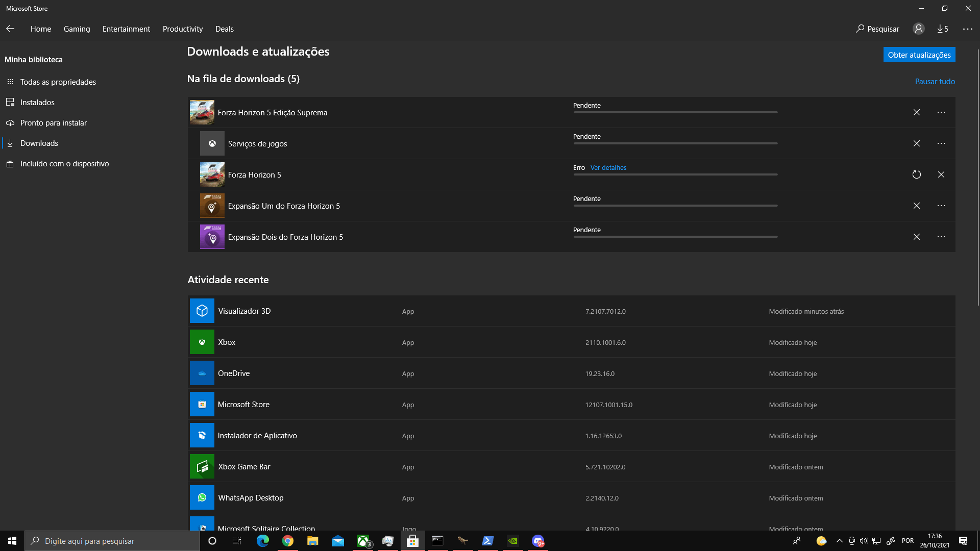This screenshot has height=551, width=980.
Task: Cancel Expansão Um do Forza Horizon 5
Action: [917, 206]
